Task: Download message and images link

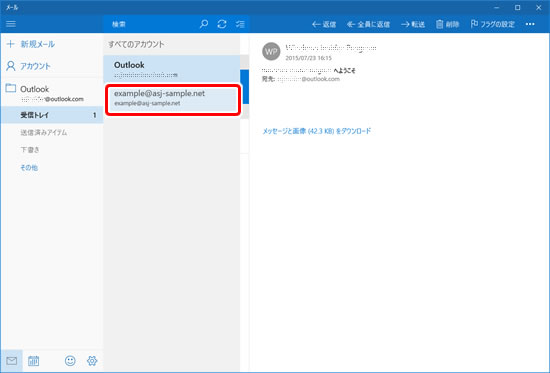Action: coord(317,131)
